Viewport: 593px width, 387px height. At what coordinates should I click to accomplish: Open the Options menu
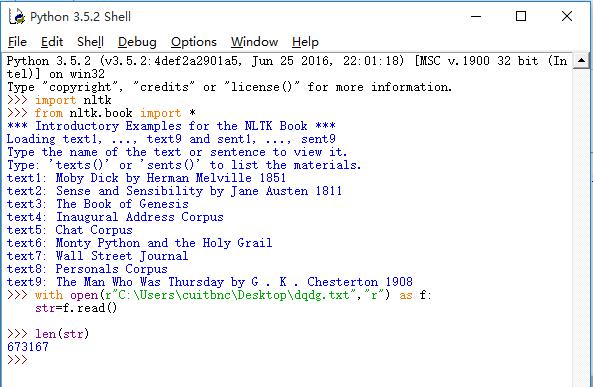(194, 42)
